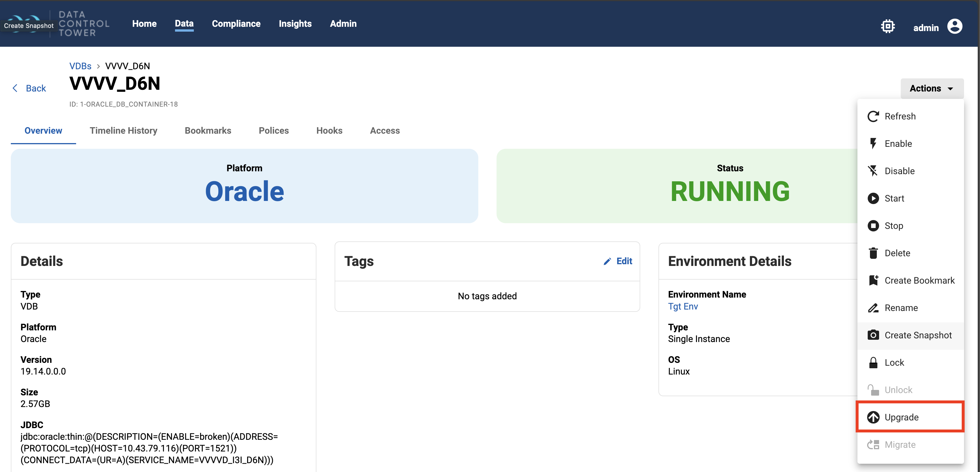Image resolution: width=980 pixels, height=472 pixels.
Task: Click the Upgrade arrow icon
Action: pyautogui.click(x=873, y=417)
